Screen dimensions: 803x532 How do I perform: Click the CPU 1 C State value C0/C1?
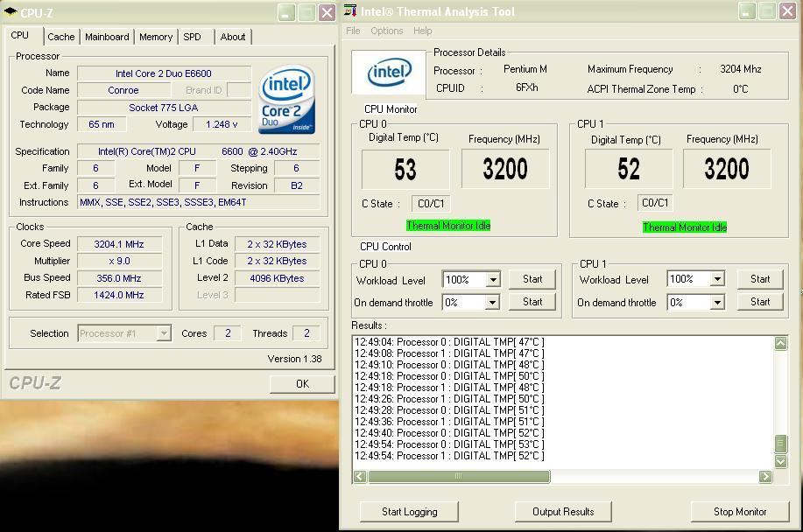pyautogui.click(x=655, y=203)
